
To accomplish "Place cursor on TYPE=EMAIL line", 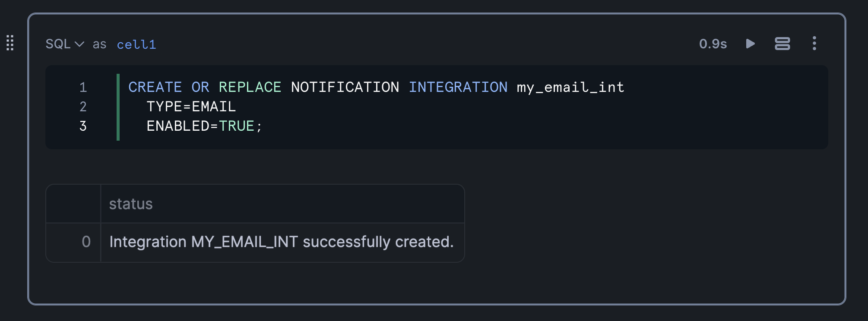I will click(x=191, y=107).
